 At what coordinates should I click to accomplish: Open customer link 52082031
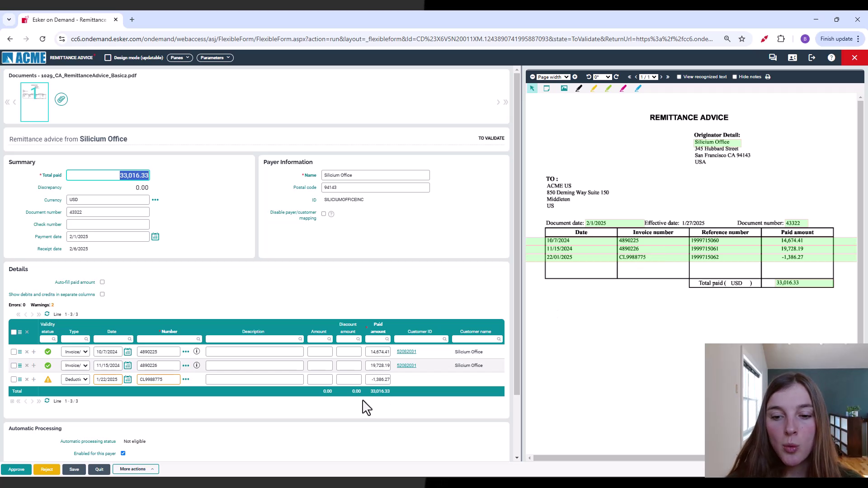tap(406, 352)
